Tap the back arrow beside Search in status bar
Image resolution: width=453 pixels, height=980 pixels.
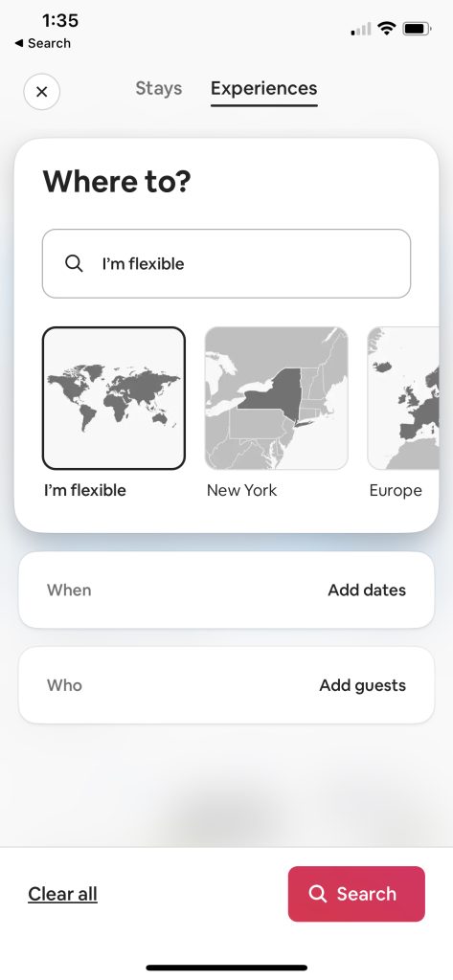[19, 43]
